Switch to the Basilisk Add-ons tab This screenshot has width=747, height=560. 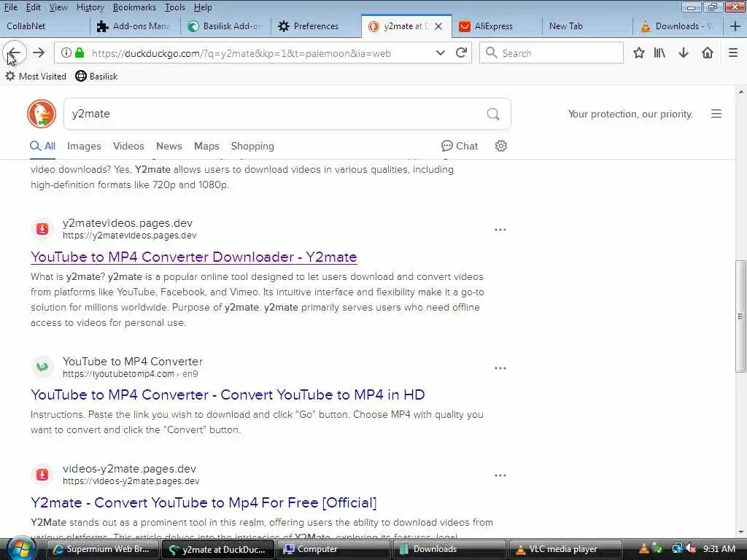tap(225, 26)
